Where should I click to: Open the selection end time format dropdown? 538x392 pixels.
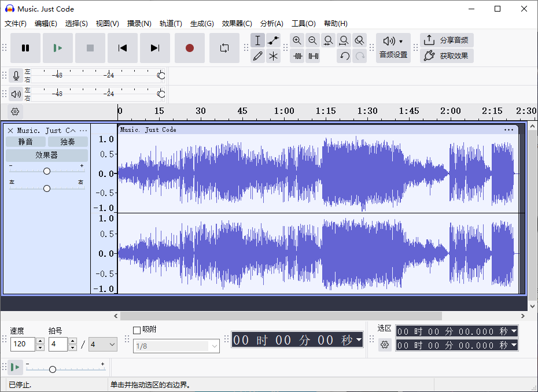[x=514, y=345]
